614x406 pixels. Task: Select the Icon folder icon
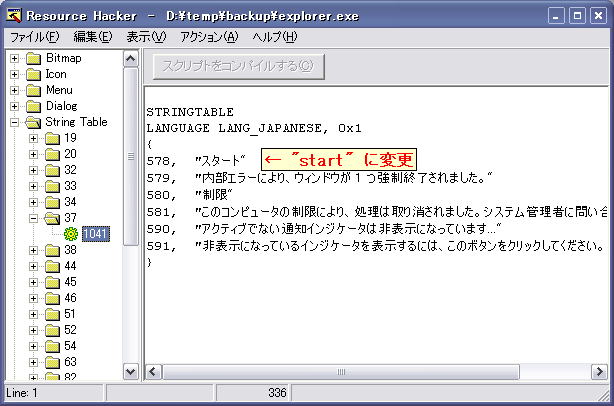coord(33,74)
